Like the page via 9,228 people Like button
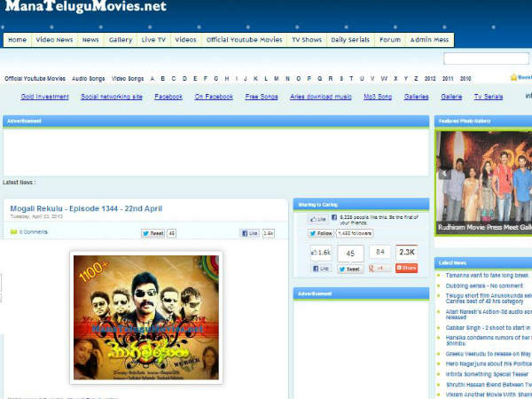Screen dimensions: 532x399 click(318, 219)
